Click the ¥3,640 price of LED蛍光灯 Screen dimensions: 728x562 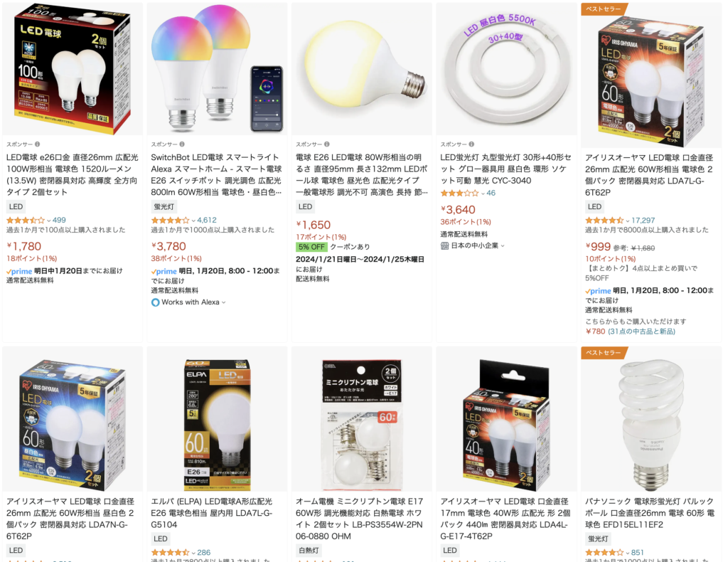[458, 209]
